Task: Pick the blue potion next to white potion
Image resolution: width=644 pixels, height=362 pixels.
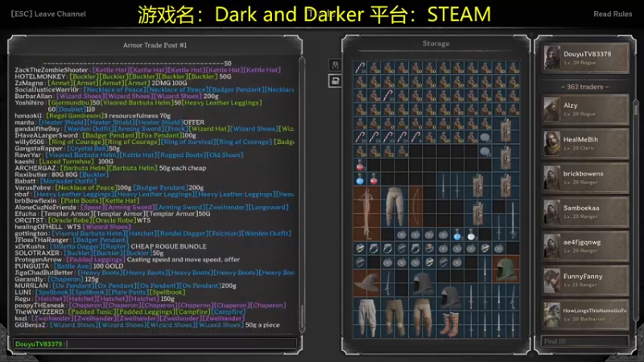Action: (x=457, y=235)
